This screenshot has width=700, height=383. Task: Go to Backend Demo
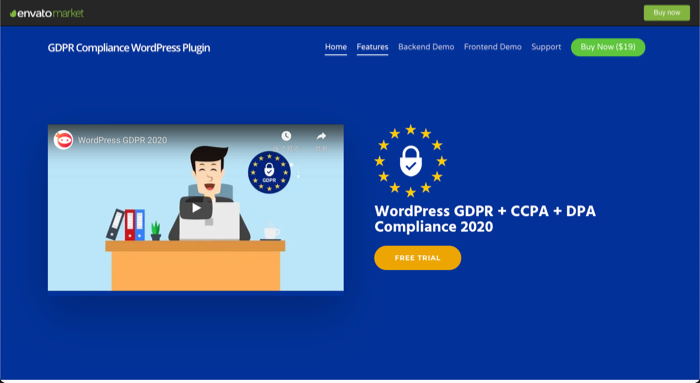(x=426, y=47)
